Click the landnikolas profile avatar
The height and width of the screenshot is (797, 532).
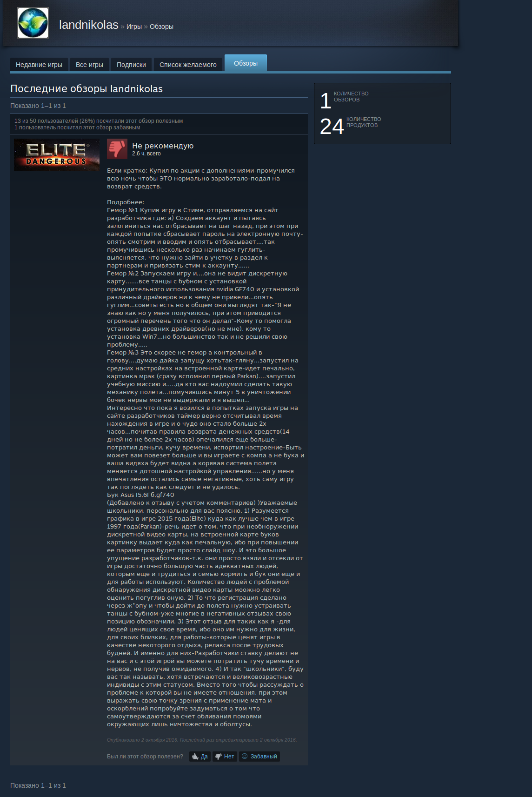33,23
